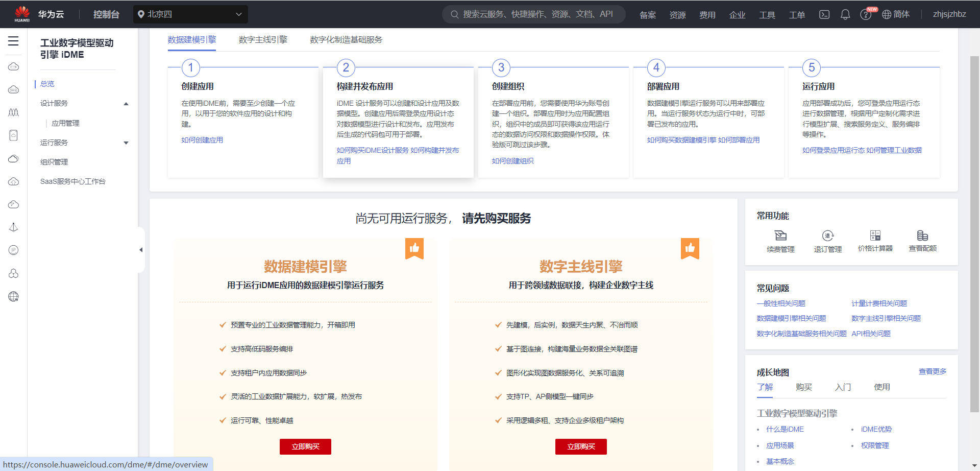980x471 pixels.
Task: Select the 入门 tab in 成长地图
Action: click(x=843, y=387)
